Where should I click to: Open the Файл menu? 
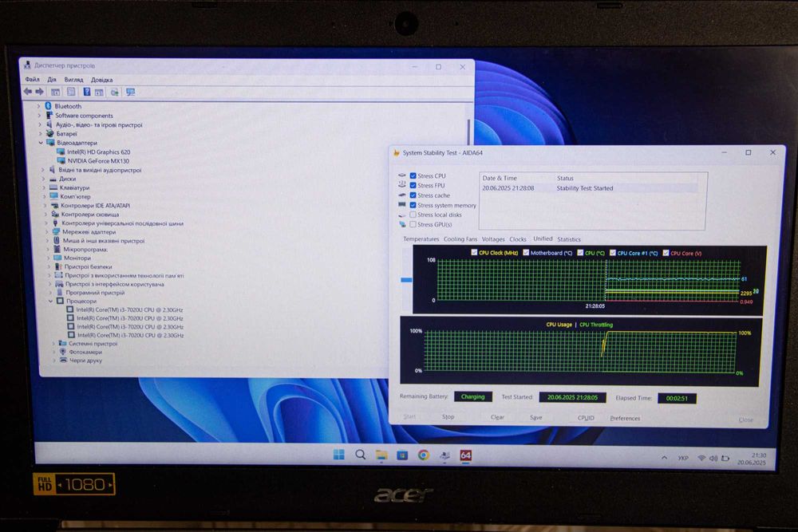click(32, 79)
